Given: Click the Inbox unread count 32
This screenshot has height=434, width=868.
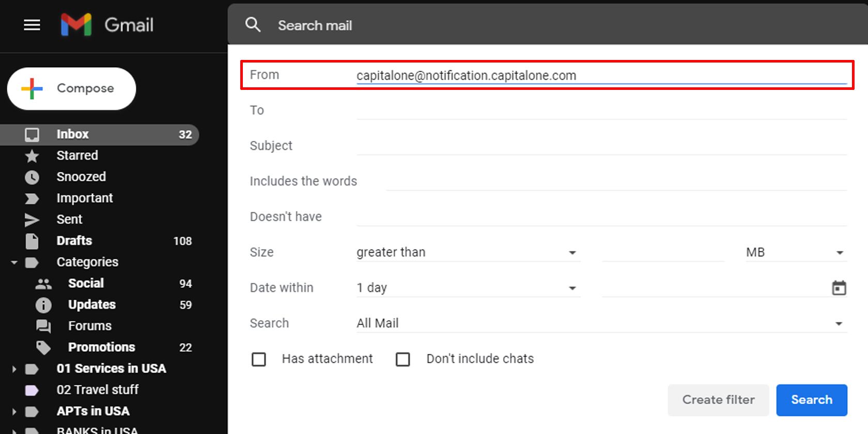Looking at the screenshot, I should pos(185,135).
